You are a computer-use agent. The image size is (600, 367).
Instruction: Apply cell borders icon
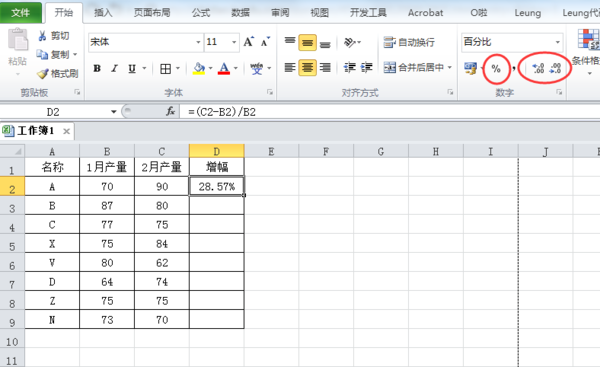click(x=166, y=69)
